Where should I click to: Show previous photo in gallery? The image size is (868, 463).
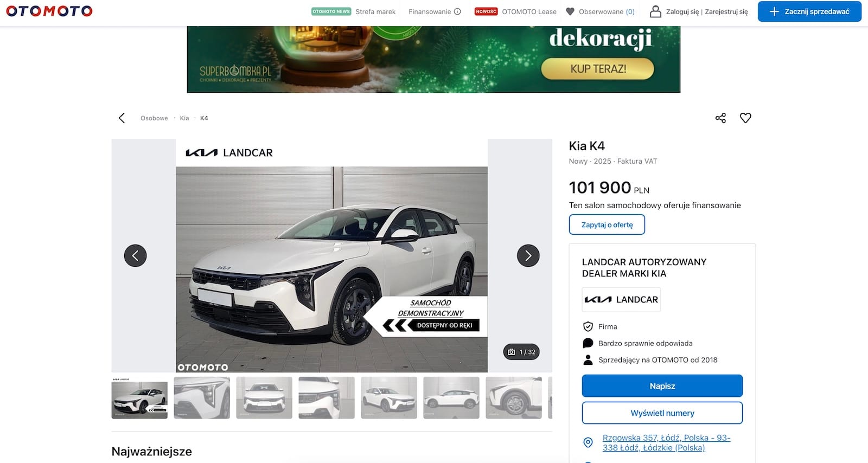[135, 255]
